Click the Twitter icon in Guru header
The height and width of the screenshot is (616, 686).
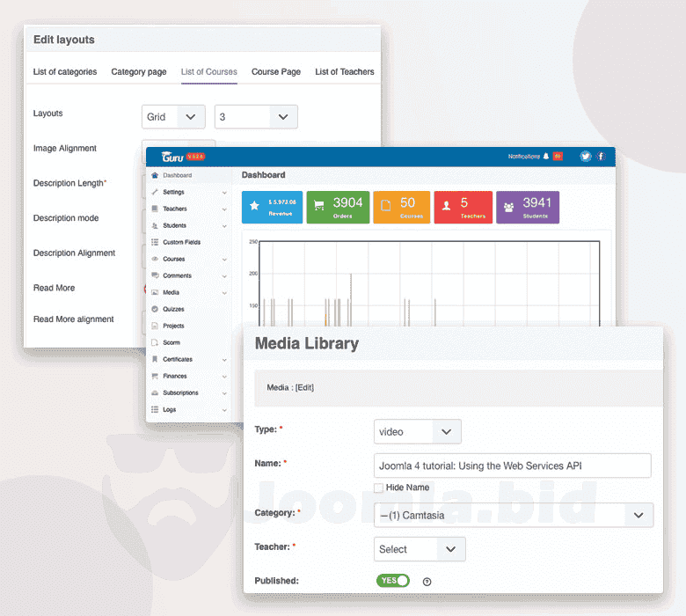click(586, 157)
